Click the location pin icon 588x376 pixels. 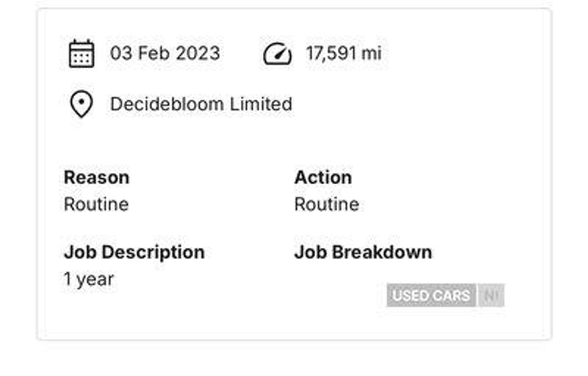81,104
